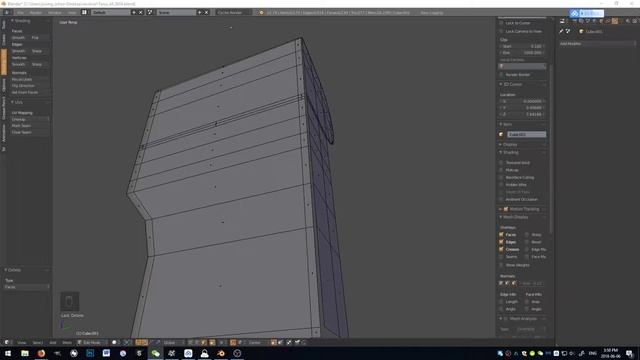640x360 pixels.
Task: Expand the Display panel
Action: tap(508, 144)
